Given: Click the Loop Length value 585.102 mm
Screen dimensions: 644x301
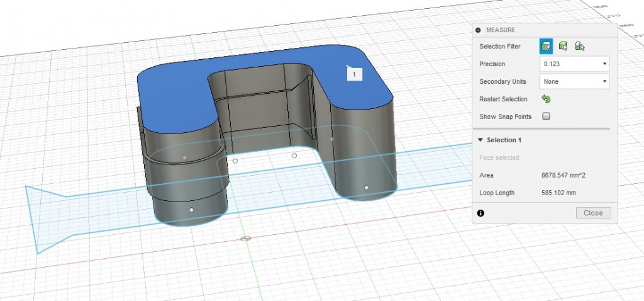Looking at the screenshot, I should click(x=558, y=193).
